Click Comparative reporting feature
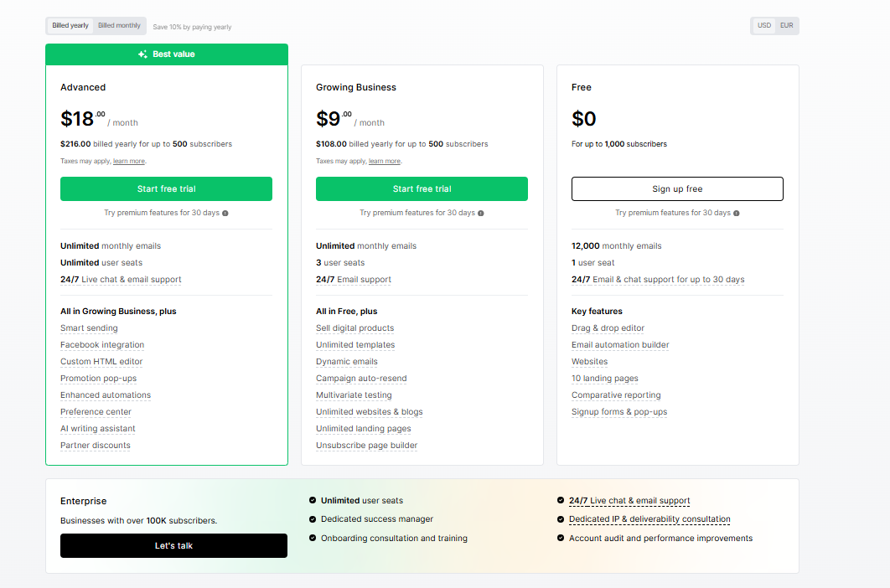 click(617, 395)
